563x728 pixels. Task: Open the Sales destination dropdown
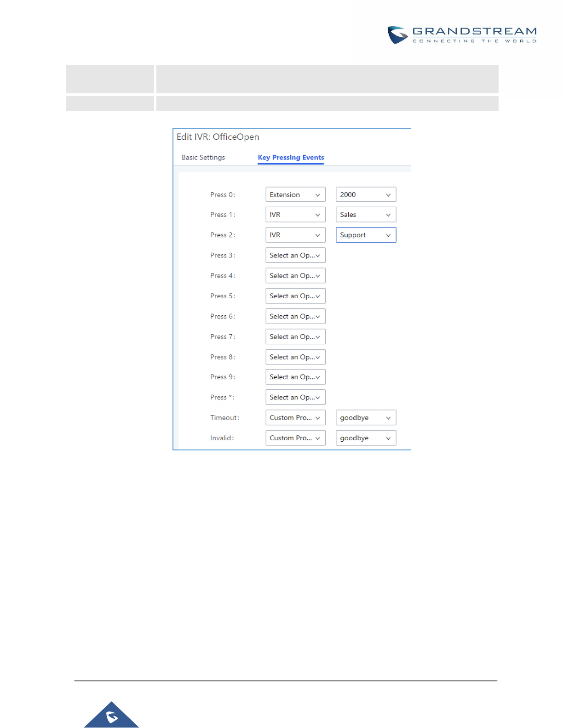point(366,215)
